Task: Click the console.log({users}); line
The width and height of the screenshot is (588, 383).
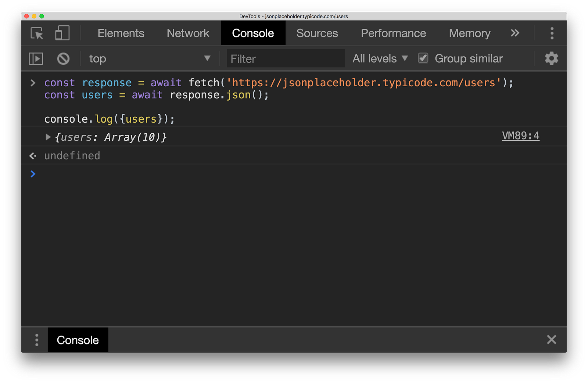Action: coord(110,119)
